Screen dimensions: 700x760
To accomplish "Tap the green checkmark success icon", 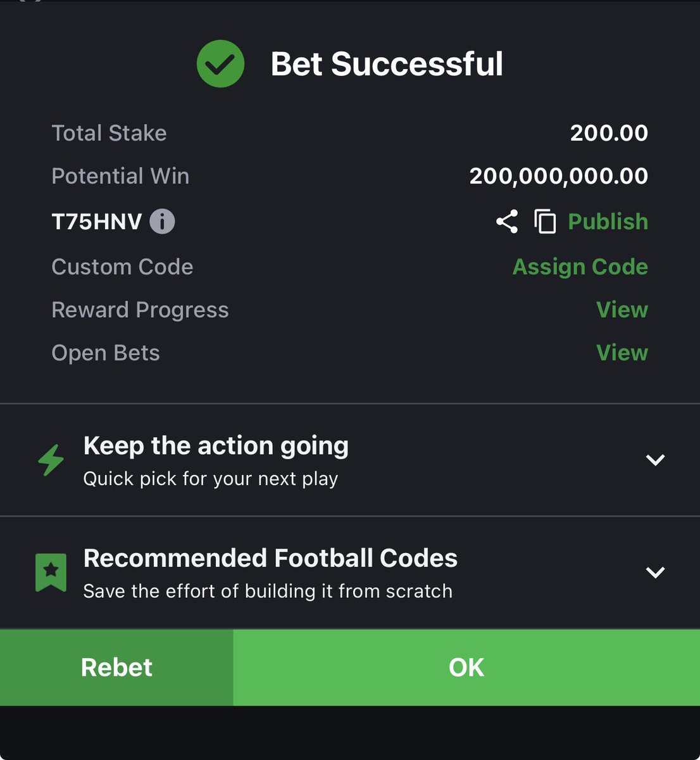I will coord(220,63).
